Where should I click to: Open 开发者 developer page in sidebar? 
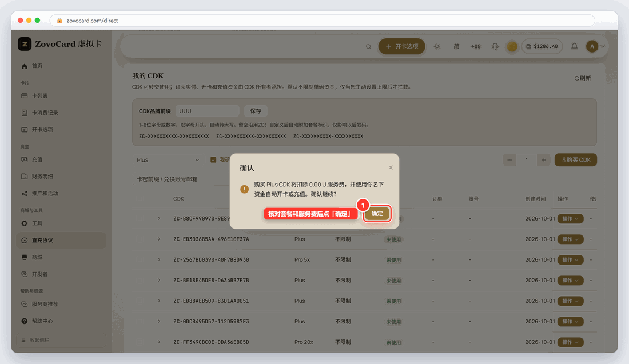click(x=61, y=274)
